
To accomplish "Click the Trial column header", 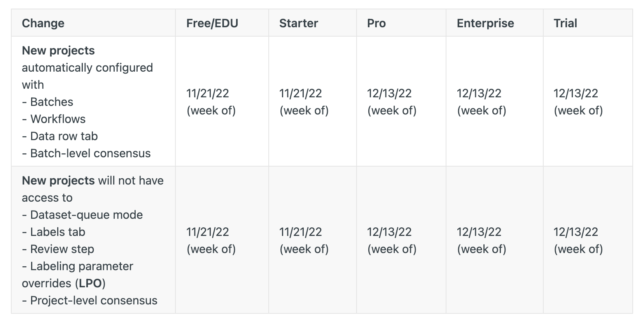I will pyautogui.click(x=565, y=23).
